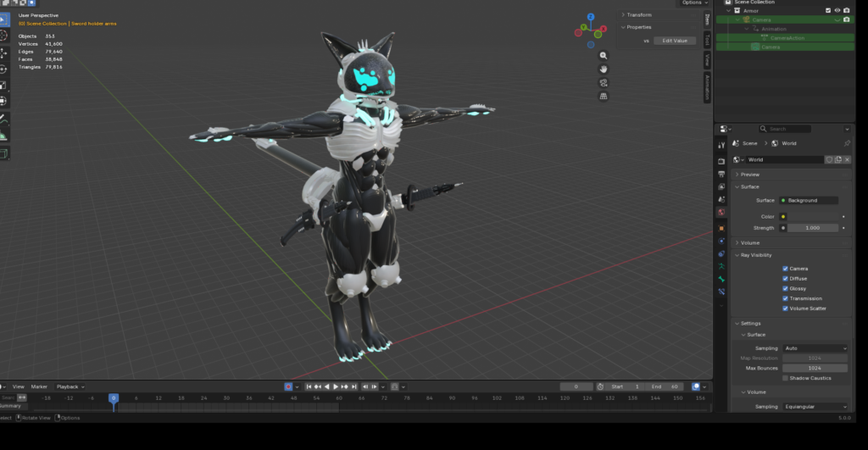Screen dimensions: 868x450
Task: Enable the Shadow Caustics checkbox
Action: (x=785, y=378)
